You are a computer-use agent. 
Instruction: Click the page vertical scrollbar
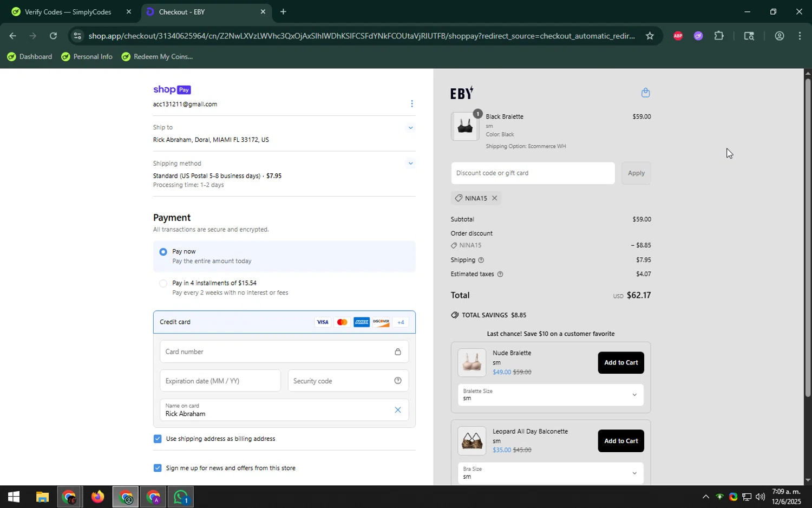point(808,238)
